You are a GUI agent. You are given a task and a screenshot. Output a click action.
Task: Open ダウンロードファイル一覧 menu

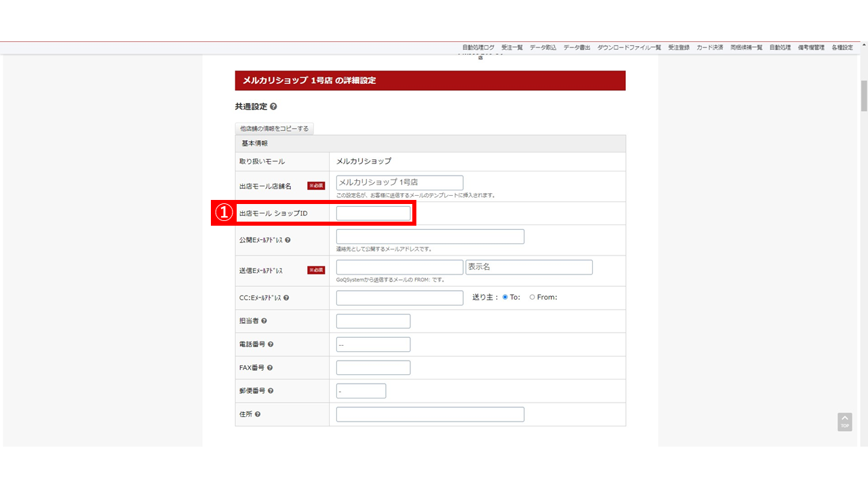pyautogui.click(x=629, y=47)
